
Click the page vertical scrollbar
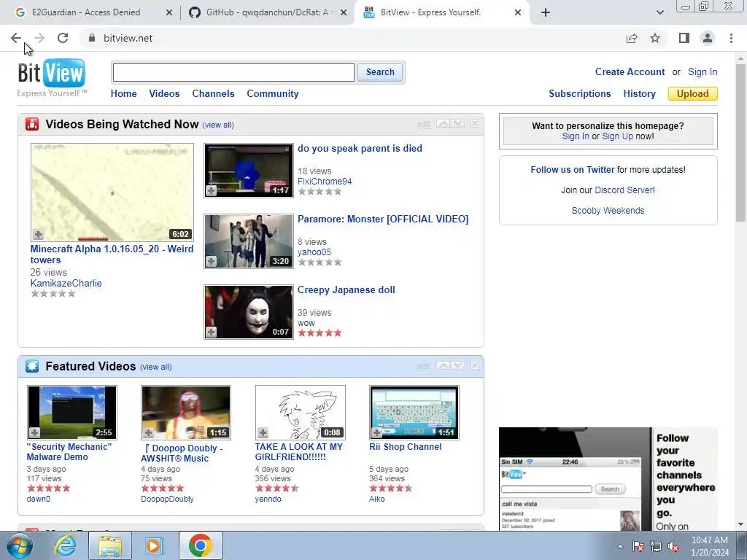(741, 143)
